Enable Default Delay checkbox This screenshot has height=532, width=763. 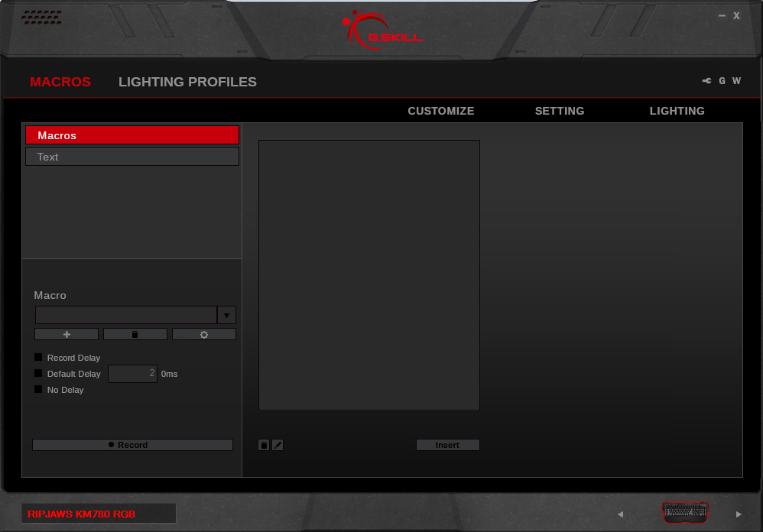pyautogui.click(x=38, y=374)
